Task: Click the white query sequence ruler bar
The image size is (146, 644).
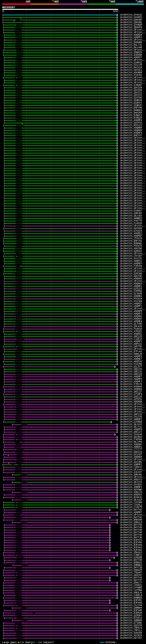Action: coord(60,10)
